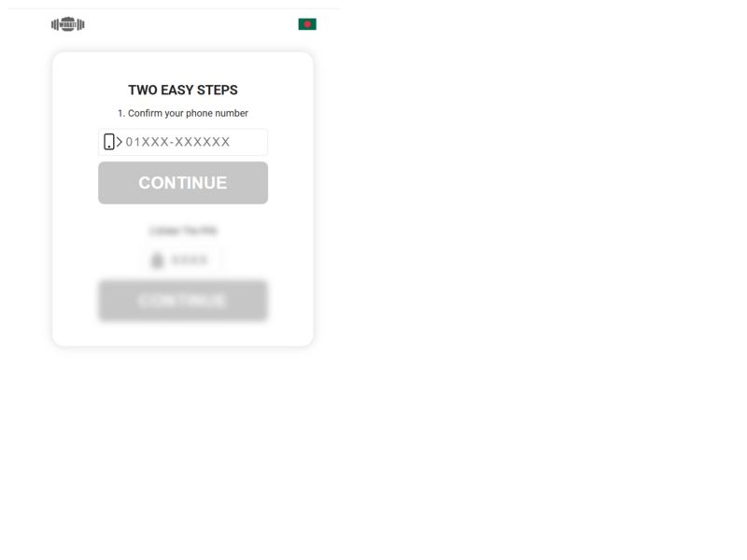Screen dimensions: 747x560
Task: Click the WORKIT text inside the logo
Action: tap(67, 24)
